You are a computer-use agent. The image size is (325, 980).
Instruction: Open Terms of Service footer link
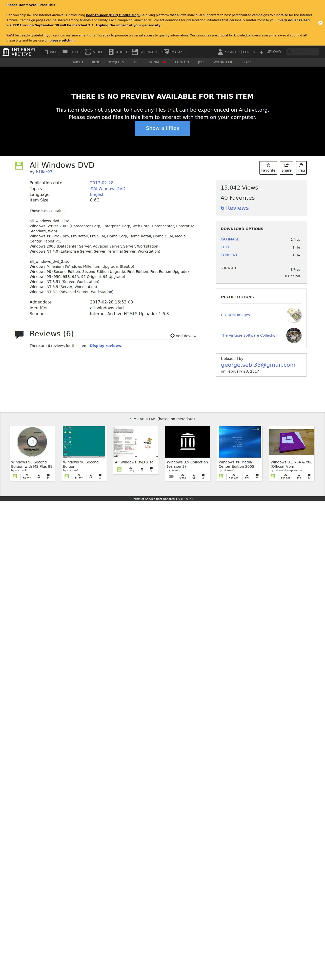coord(162,499)
